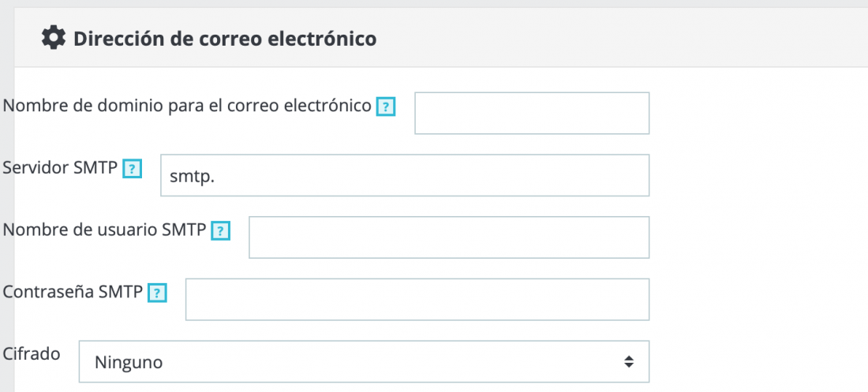
Task: Click the up-down arrows of Cifrado selector
Action: pos(628,362)
